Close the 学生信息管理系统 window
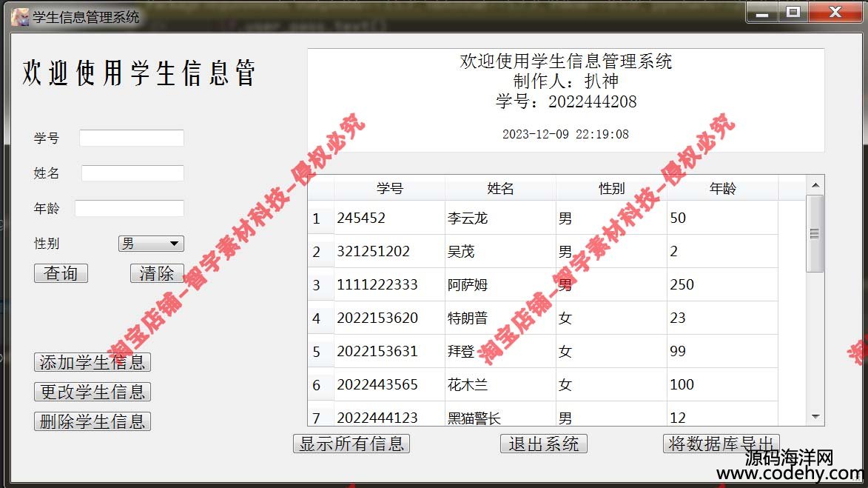This screenshot has height=488, width=868. coord(835,12)
